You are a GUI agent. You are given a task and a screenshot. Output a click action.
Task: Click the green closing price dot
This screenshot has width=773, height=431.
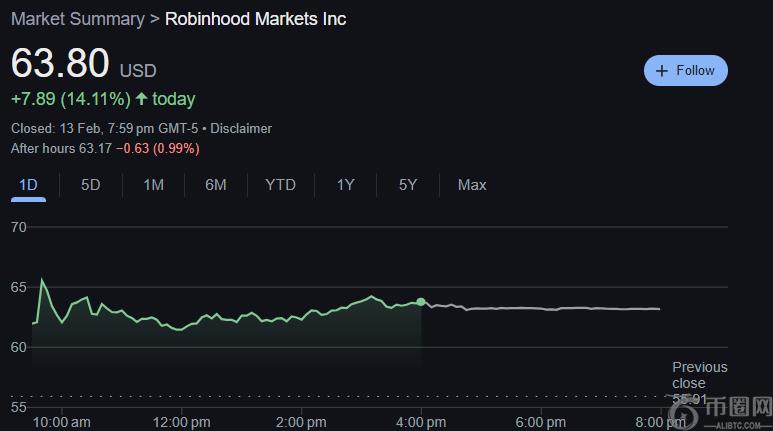click(421, 301)
